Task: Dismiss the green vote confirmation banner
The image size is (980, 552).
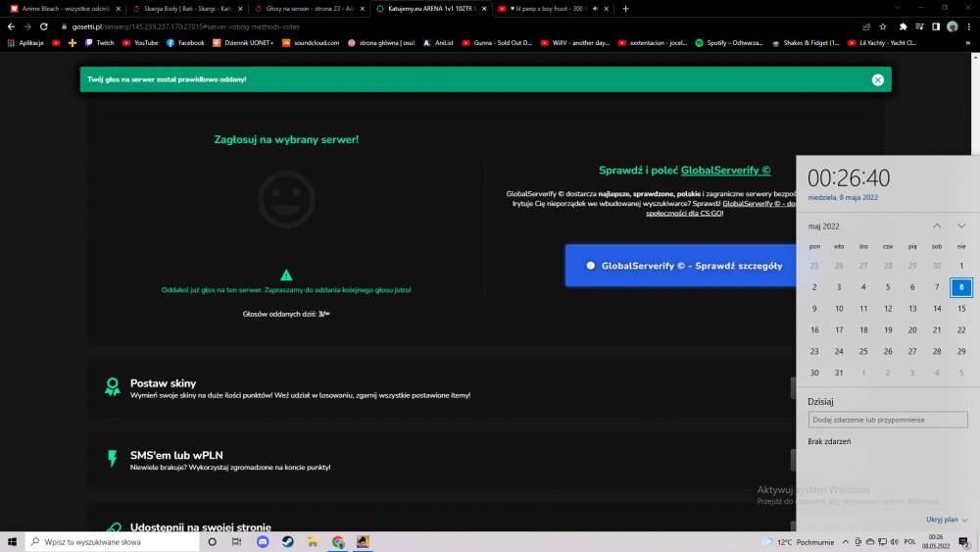Action: pyautogui.click(x=877, y=79)
